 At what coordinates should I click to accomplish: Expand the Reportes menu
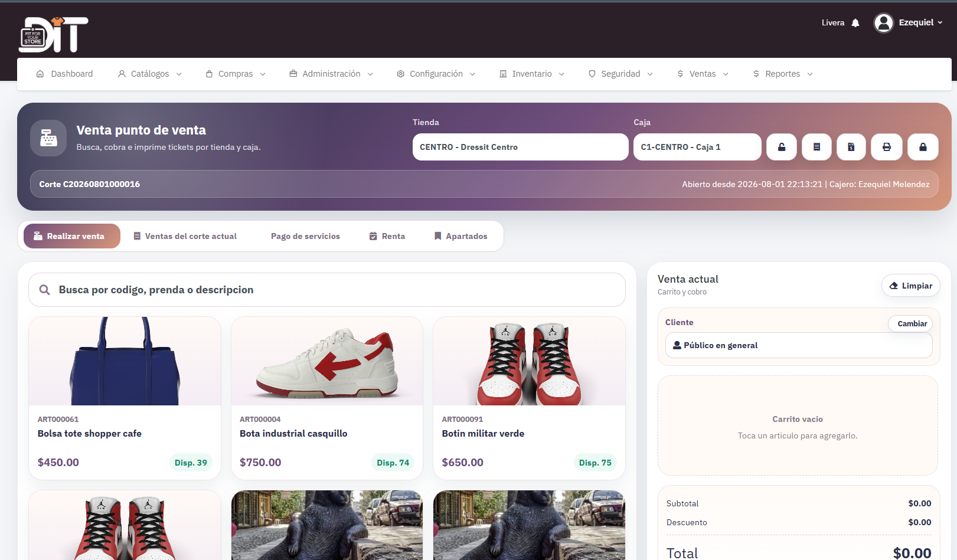783,74
